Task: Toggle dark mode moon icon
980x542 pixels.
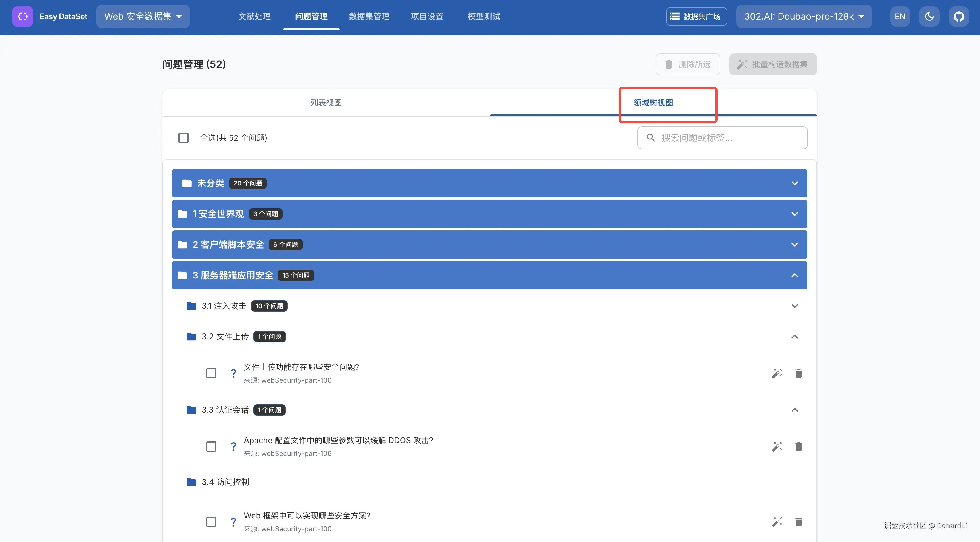Action: pyautogui.click(x=929, y=16)
